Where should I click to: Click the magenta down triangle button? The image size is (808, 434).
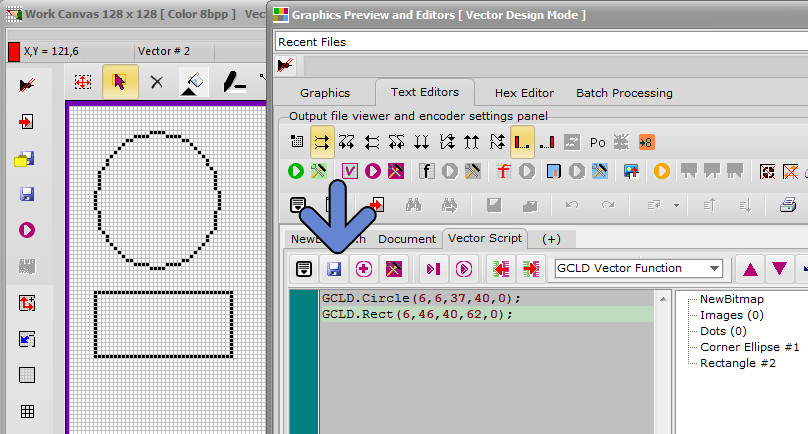[779, 269]
